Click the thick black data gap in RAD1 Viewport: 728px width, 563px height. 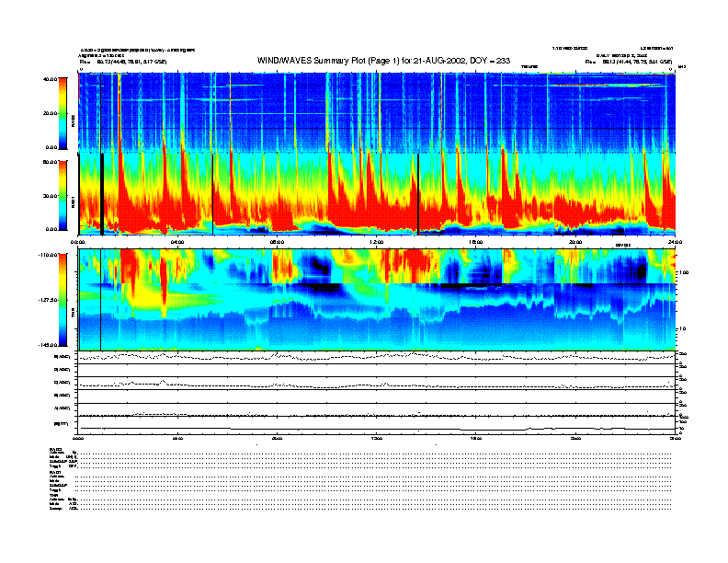102,194
